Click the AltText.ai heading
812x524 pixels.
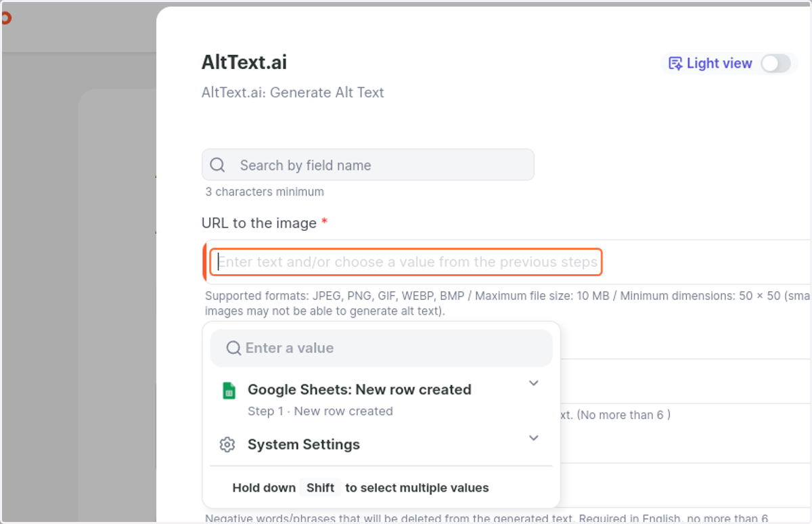(244, 62)
